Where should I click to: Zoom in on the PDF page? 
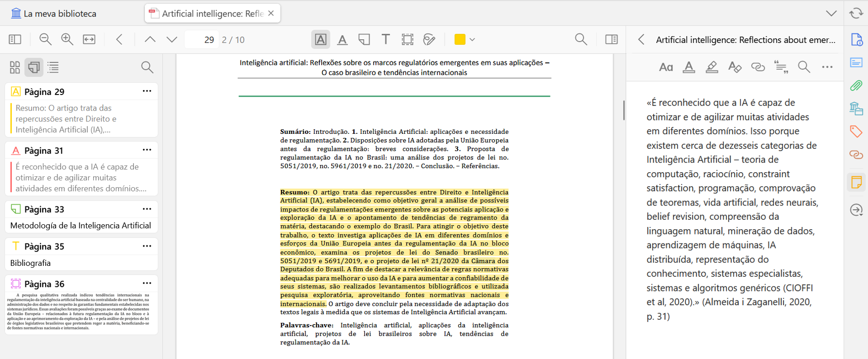coord(67,39)
